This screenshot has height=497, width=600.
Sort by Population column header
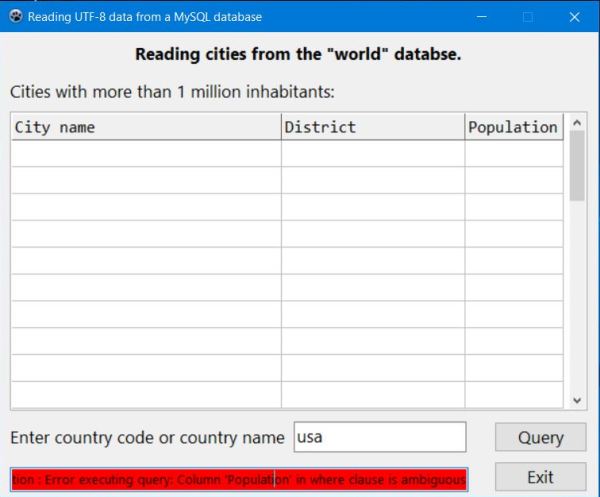coord(514,127)
